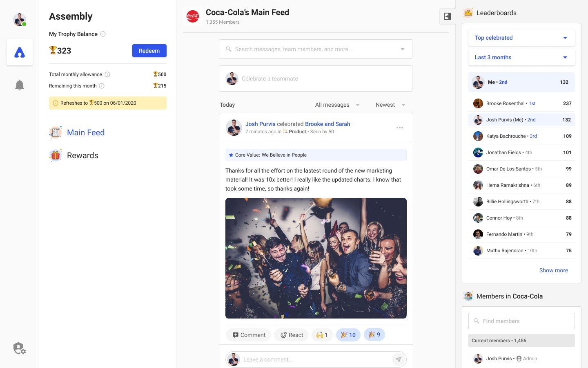Viewport: 588px width, 368px height.
Task: Open the Last 3 months dropdown
Action: point(521,57)
